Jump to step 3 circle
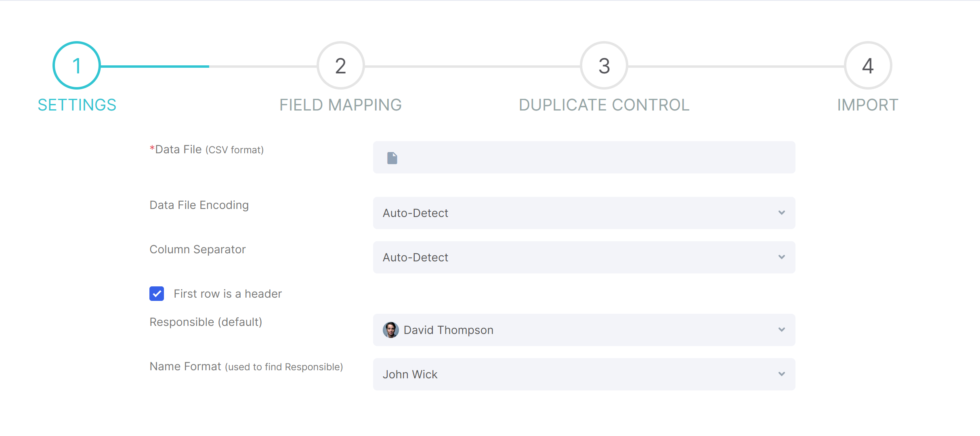 604,65
